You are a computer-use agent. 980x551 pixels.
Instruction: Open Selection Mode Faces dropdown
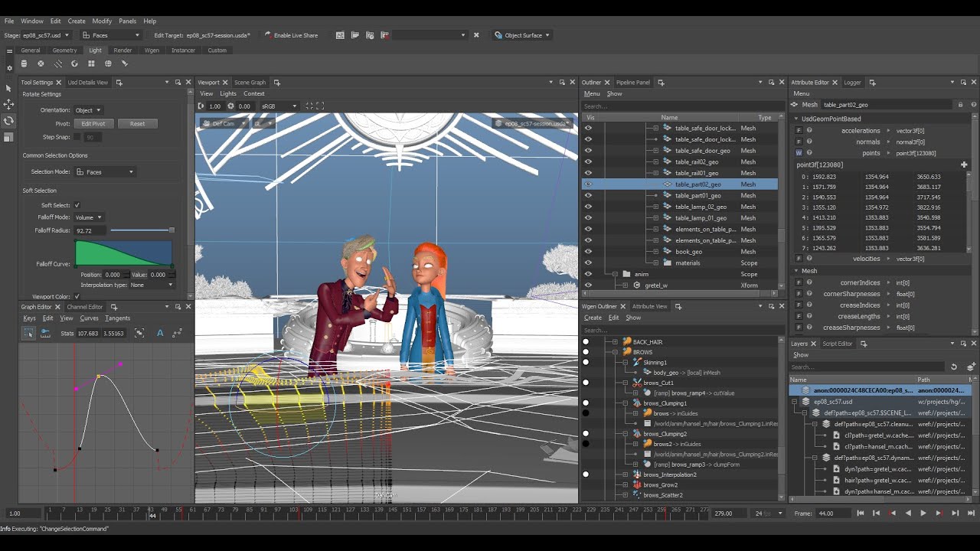click(x=104, y=172)
